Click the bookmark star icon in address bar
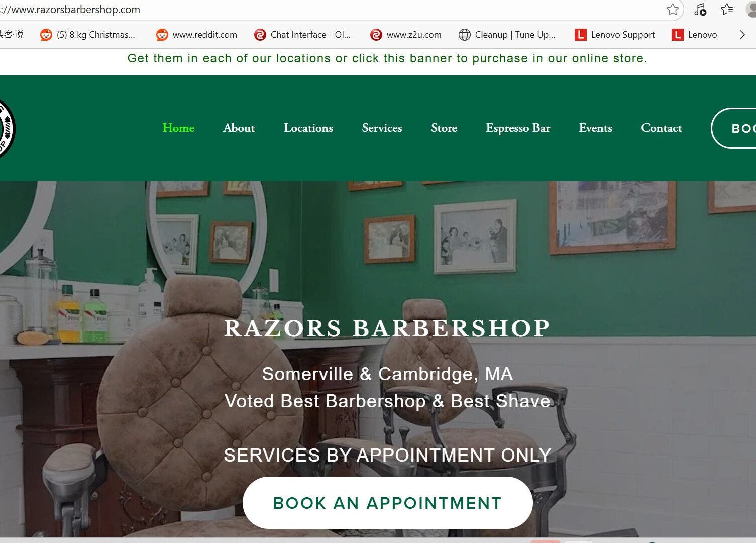The height and width of the screenshot is (543, 756). [x=673, y=9]
